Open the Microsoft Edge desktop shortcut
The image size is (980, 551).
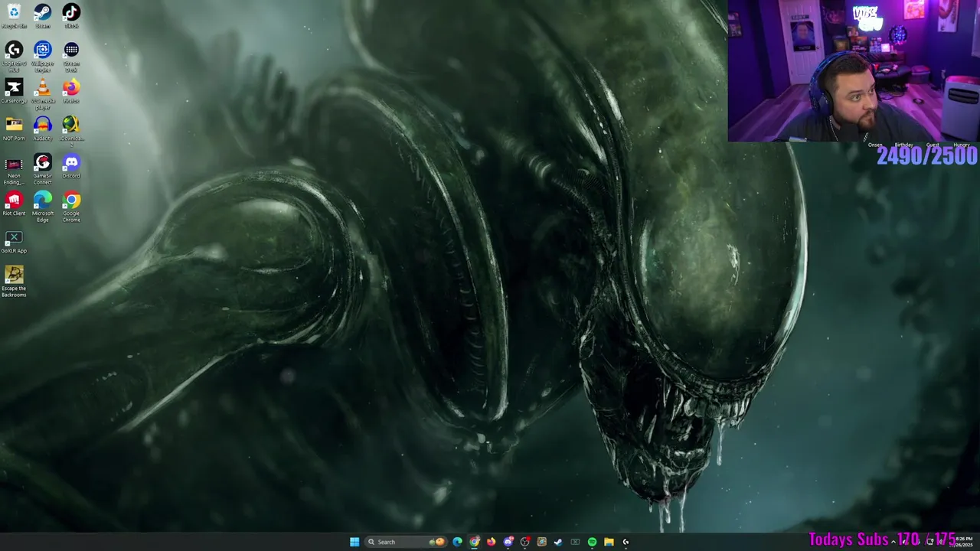click(x=42, y=207)
